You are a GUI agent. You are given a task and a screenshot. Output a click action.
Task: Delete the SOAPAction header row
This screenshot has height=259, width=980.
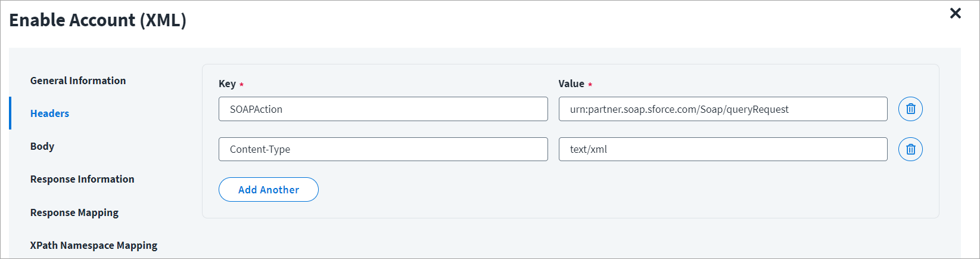[910, 109]
